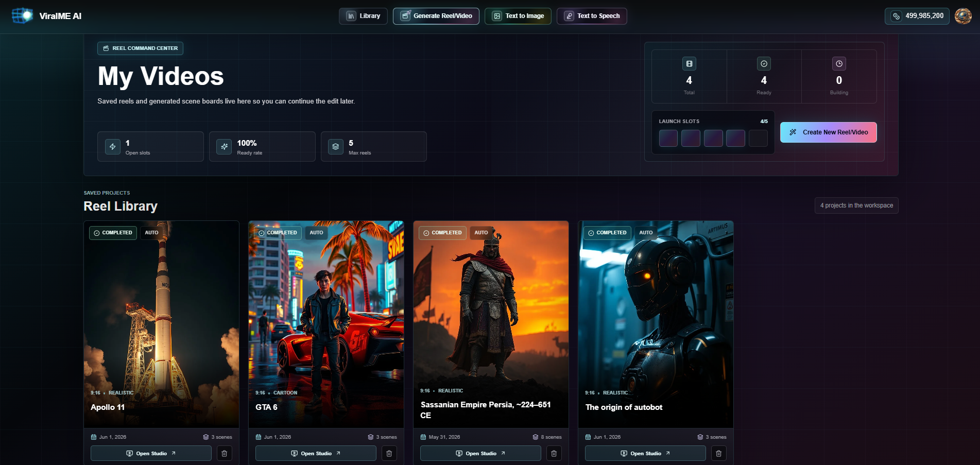980x465 pixels.
Task: Delete The origin of autobot reel
Action: tap(718, 453)
